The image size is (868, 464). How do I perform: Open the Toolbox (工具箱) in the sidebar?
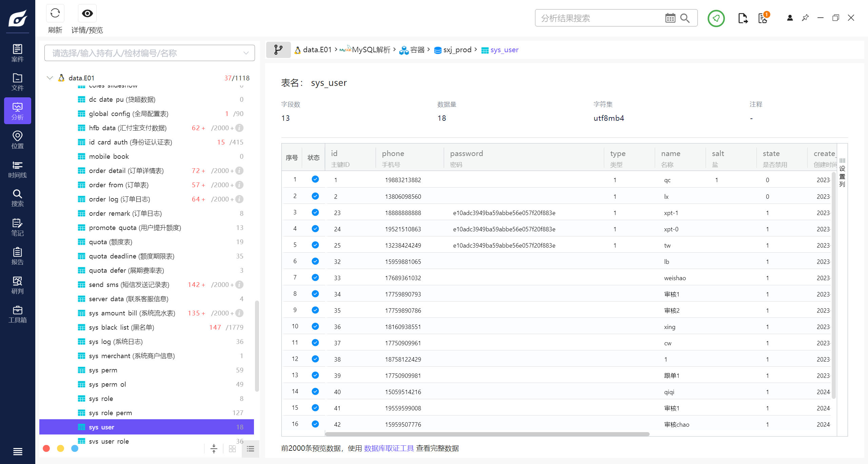coord(17,314)
